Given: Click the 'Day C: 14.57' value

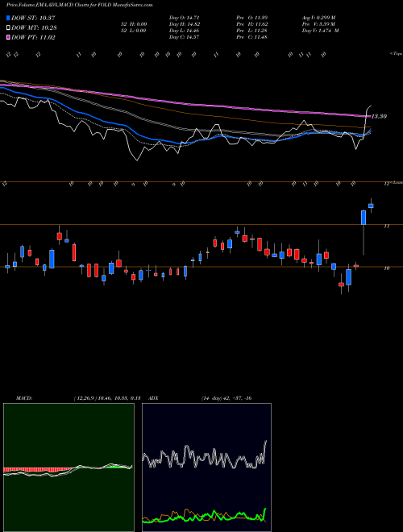Looking at the screenshot, I should (x=185, y=37).
